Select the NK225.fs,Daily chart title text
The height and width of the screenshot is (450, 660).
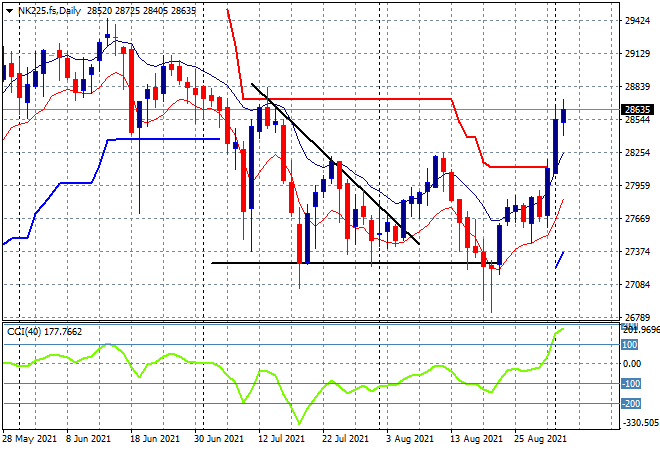tap(50, 11)
